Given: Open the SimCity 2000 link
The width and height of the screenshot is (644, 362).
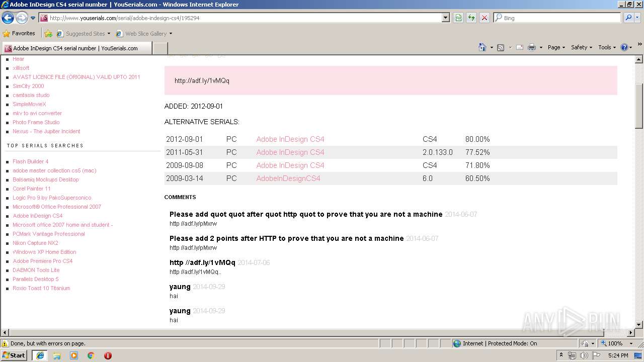Looking at the screenshot, I should click(28, 86).
